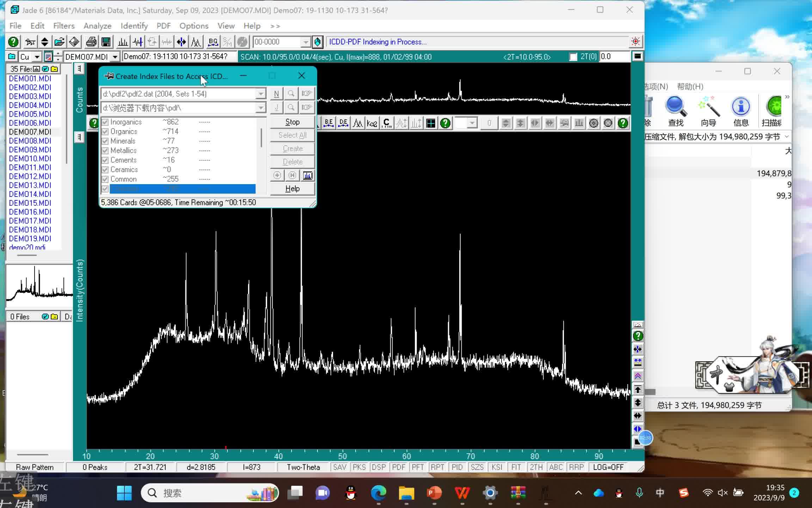Image resolution: width=812 pixels, height=508 pixels.
Task: Click the FIT icon in status bar
Action: 516,467
